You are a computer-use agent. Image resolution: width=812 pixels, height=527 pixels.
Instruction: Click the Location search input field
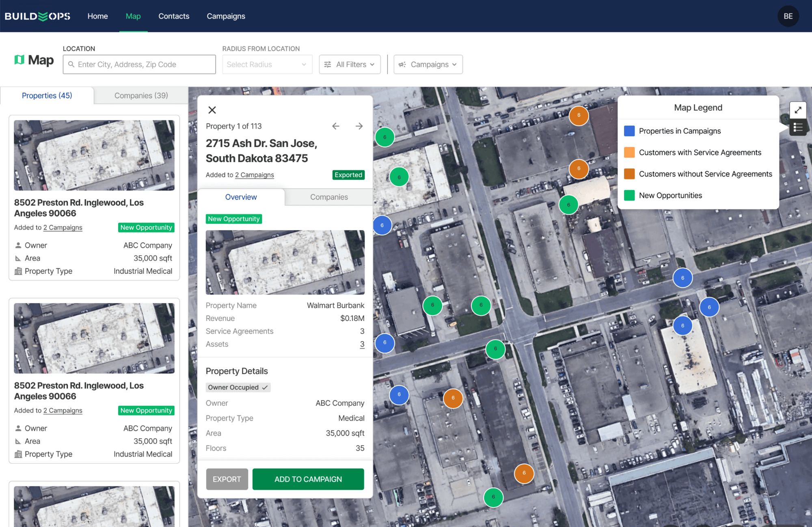click(139, 65)
